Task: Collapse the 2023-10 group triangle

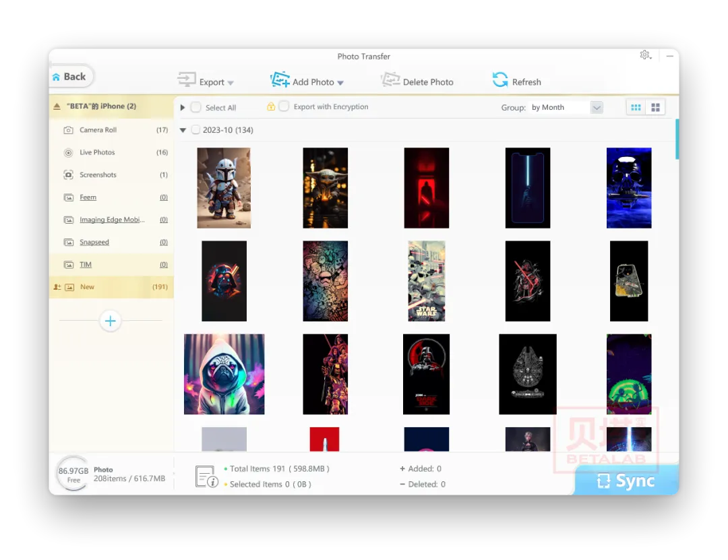Action: (x=183, y=131)
